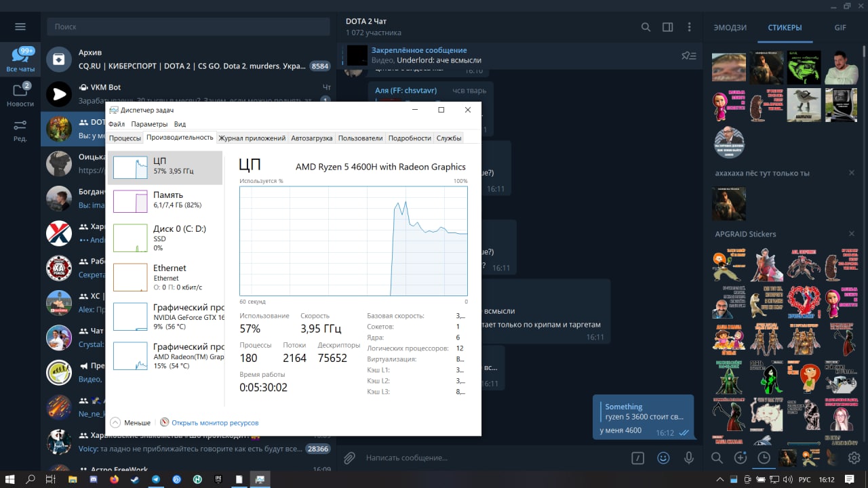Select the Все чаты folder
This screenshot has width=868, height=488.
pyautogui.click(x=20, y=60)
